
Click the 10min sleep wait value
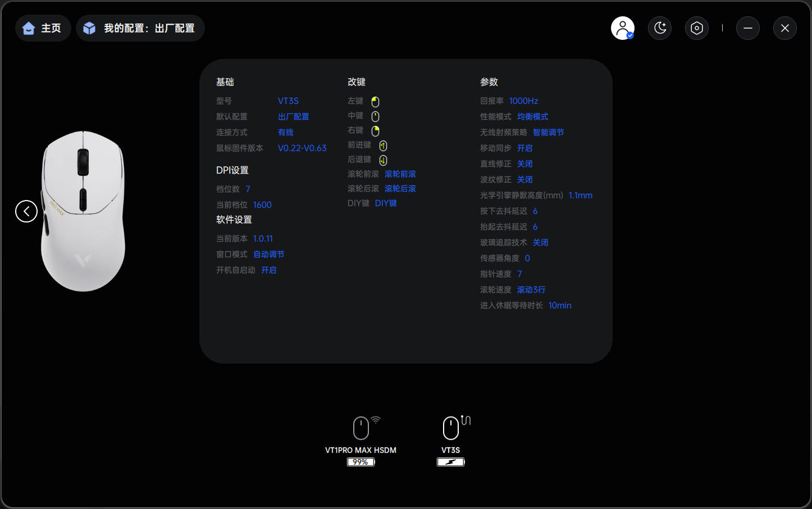coord(560,306)
